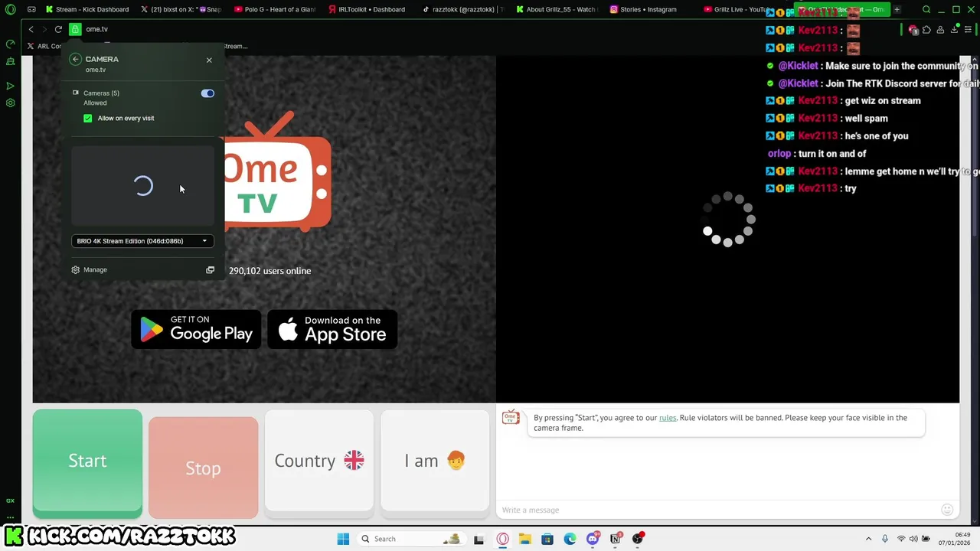Viewport: 980px width, 551px height.
Task: Open the I am gender selector
Action: (435, 461)
